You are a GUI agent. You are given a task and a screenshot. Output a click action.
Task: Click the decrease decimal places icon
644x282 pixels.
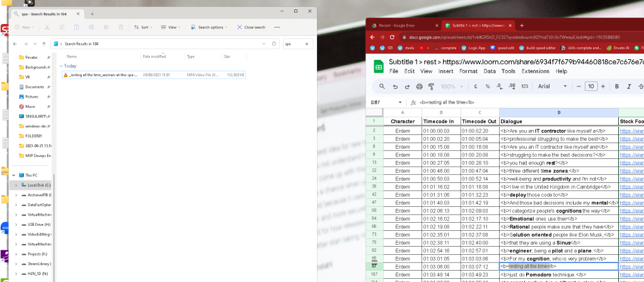pyautogui.click(x=500, y=86)
